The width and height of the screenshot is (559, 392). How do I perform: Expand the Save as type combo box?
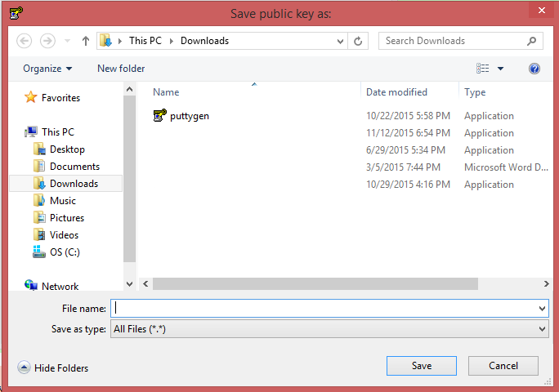pos(543,329)
